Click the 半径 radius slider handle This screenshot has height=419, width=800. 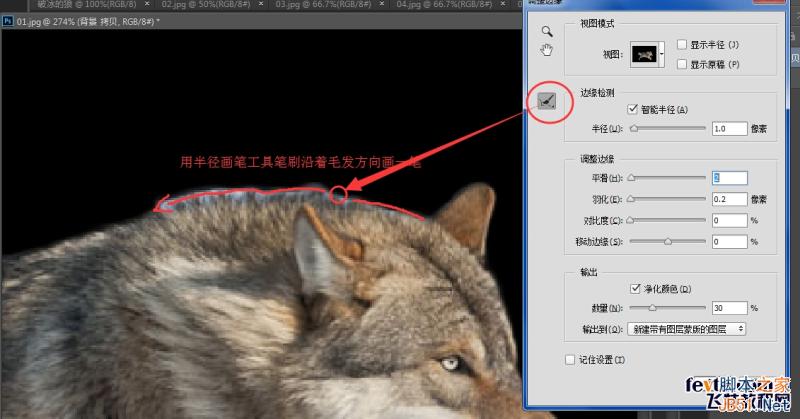(x=634, y=129)
